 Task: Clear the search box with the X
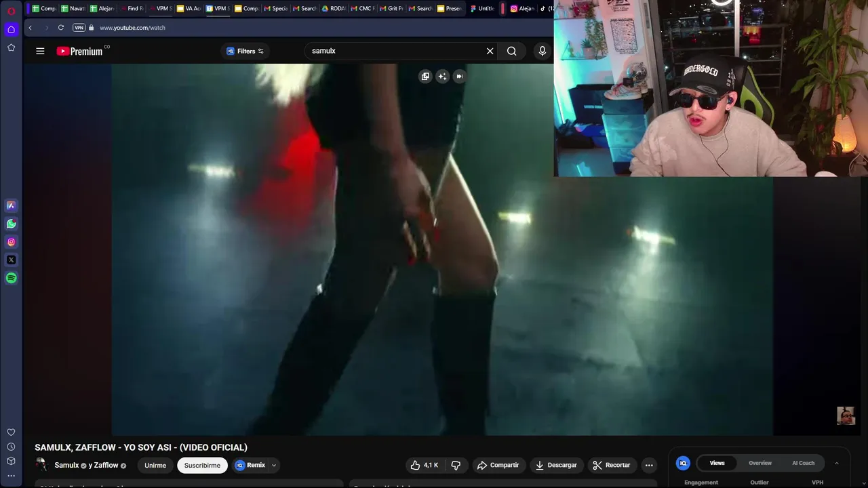click(x=490, y=51)
